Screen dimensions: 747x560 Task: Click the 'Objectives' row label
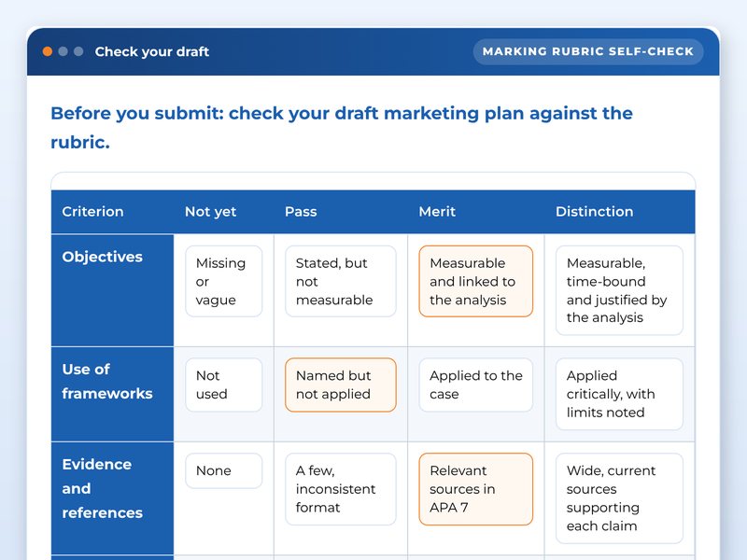(103, 257)
